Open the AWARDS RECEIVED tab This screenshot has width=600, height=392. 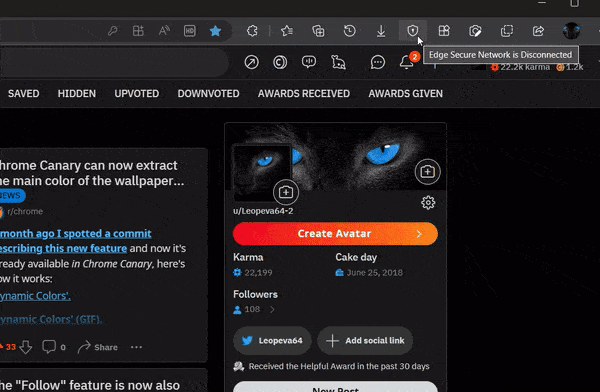click(x=304, y=94)
